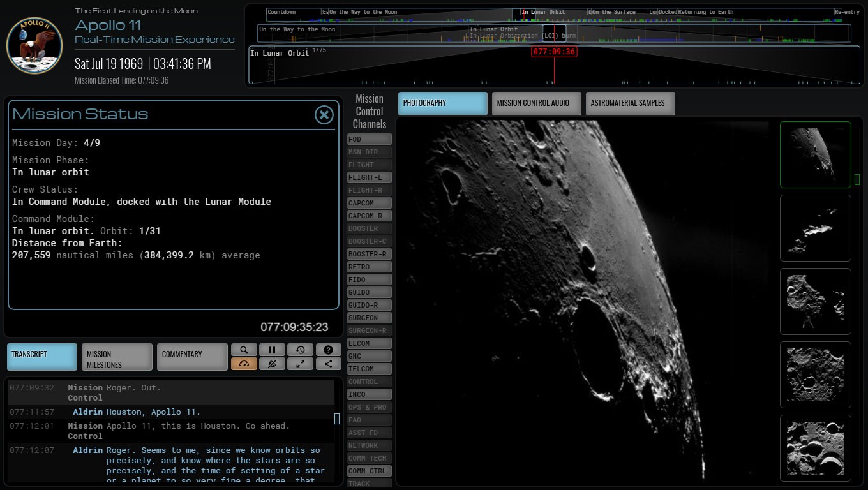Select the MSN DIR channel
The width and height of the screenshot is (868, 490).
click(x=370, y=152)
